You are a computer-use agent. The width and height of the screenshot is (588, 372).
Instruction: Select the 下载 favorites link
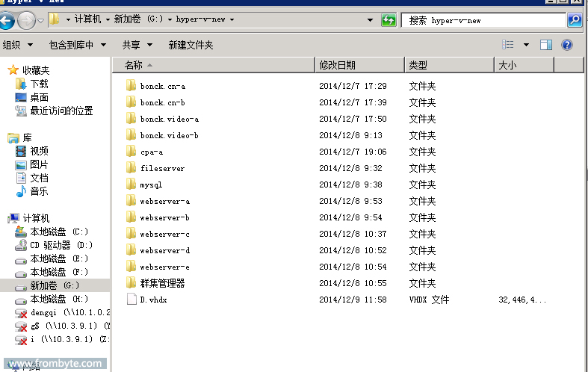[39, 84]
